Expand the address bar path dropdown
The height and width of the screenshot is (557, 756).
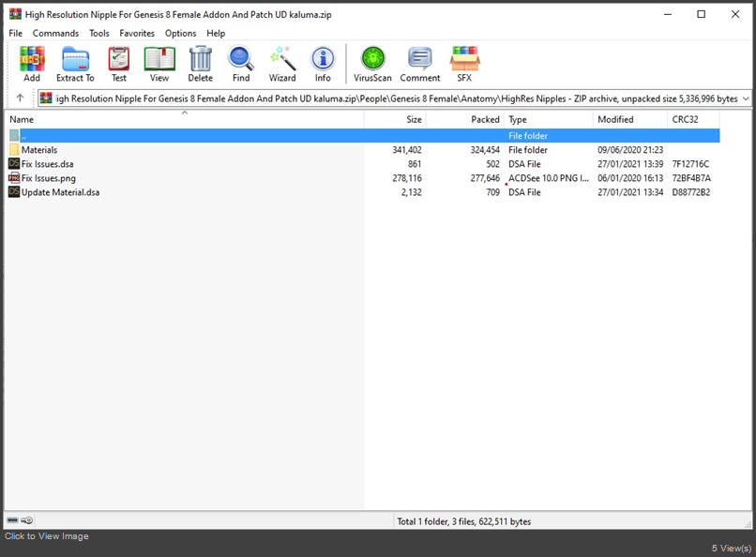point(746,98)
